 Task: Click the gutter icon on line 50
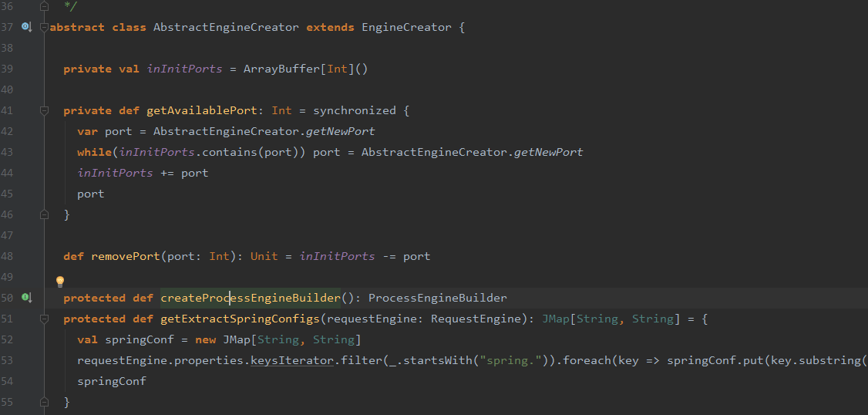(x=26, y=298)
